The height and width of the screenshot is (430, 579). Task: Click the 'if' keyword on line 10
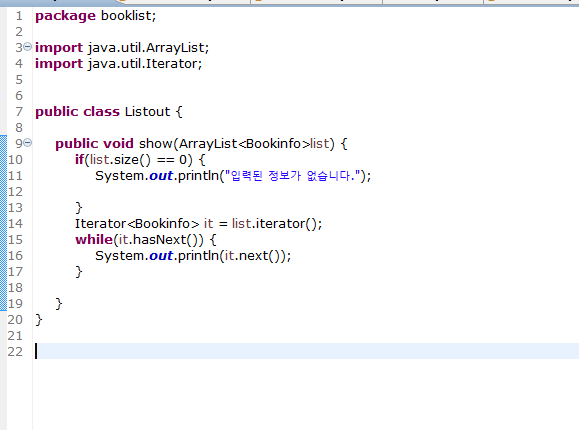coord(79,160)
